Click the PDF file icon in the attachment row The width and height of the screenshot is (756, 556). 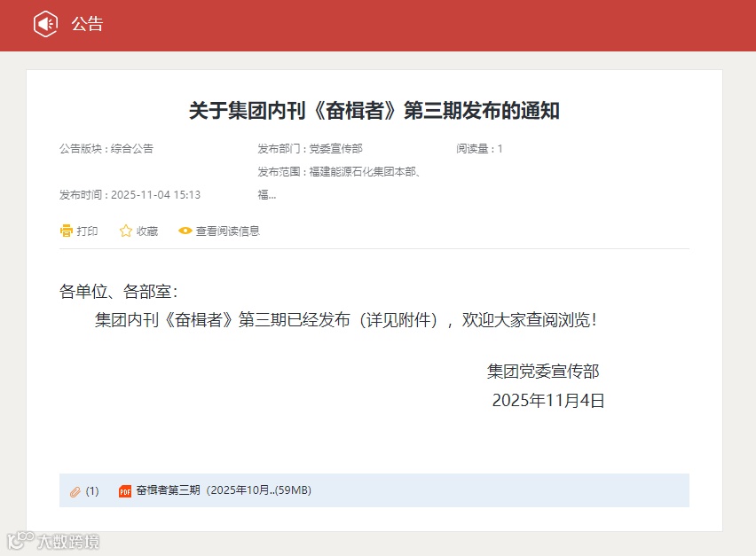coord(123,489)
